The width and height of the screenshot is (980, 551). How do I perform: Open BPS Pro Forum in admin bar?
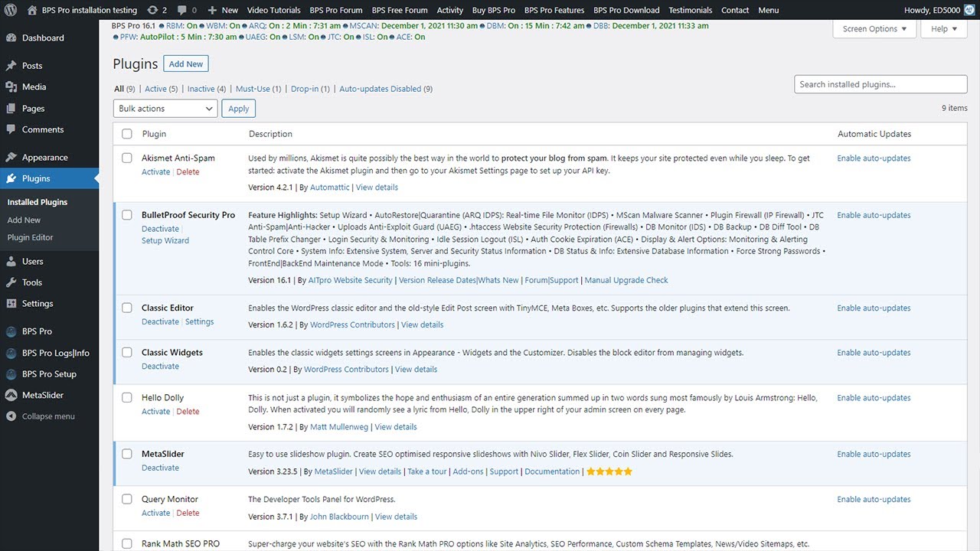click(x=336, y=10)
